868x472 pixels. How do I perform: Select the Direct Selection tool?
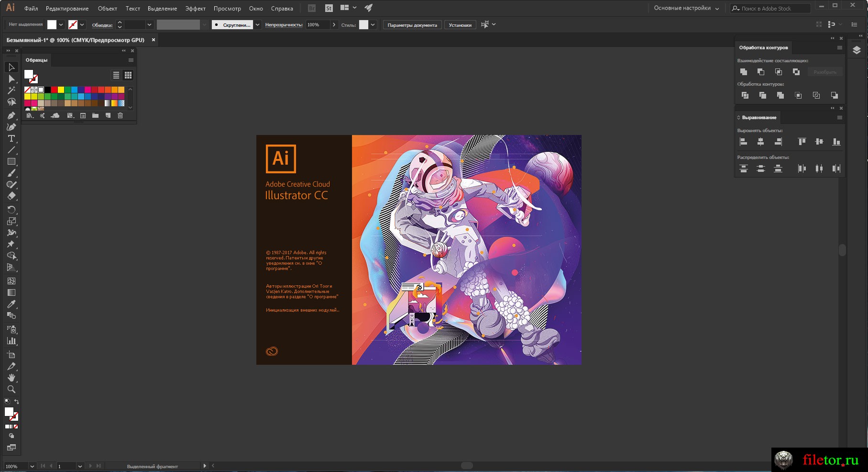(11, 79)
